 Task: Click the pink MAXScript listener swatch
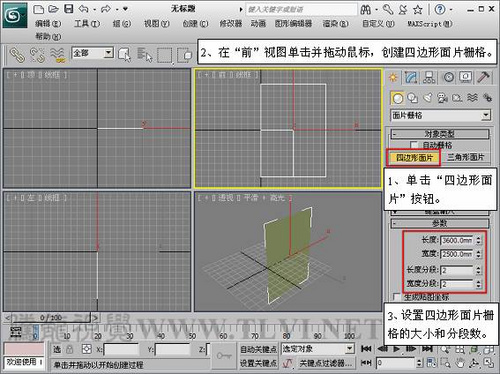click(24, 349)
